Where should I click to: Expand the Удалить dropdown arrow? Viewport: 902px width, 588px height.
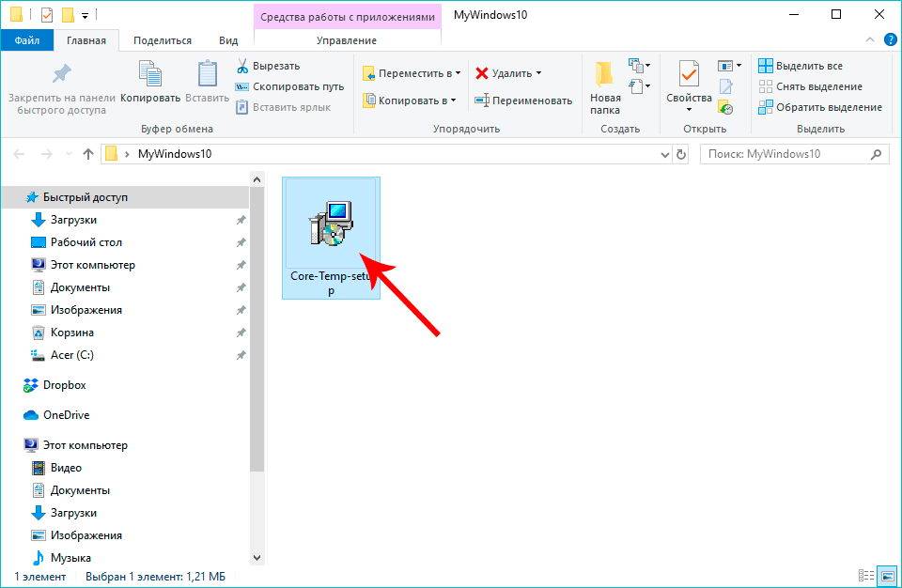click(x=539, y=73)
